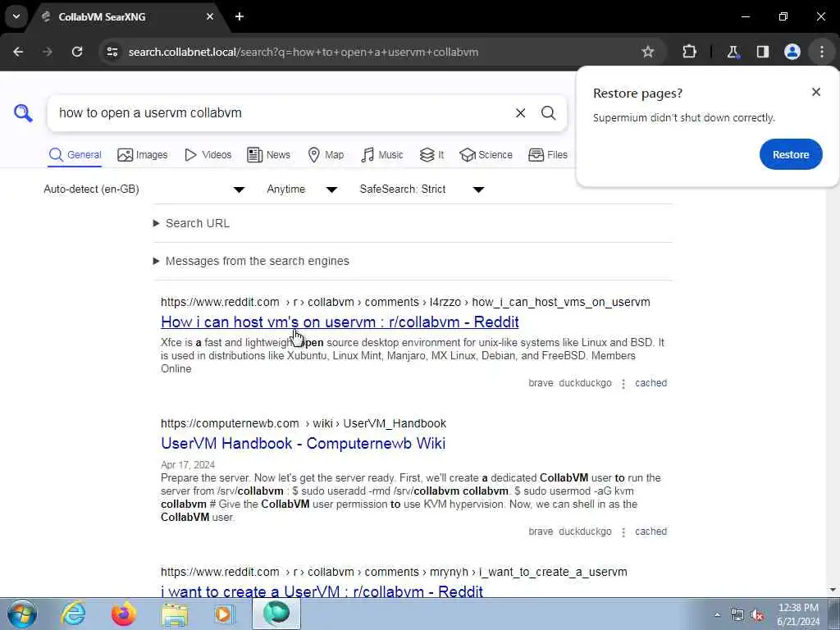This screenshot has width=840, height=630.
Task: Go back to the previous page
Action: (x=18, y=52)
